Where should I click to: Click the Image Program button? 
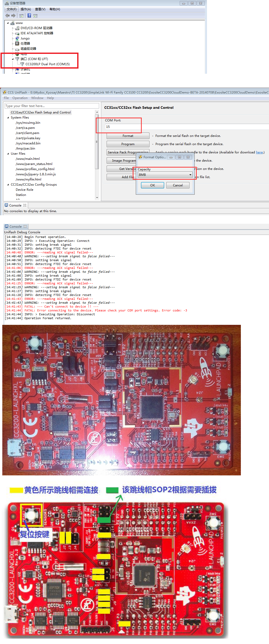(121, 161)
